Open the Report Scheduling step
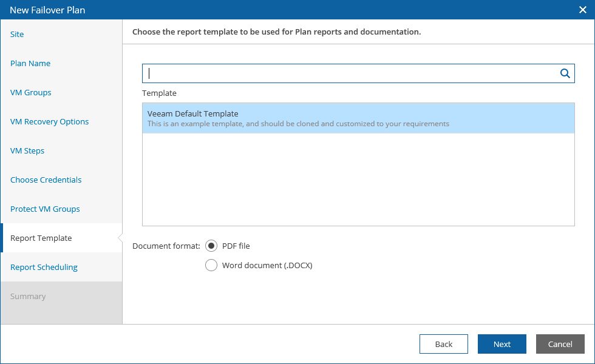 (44, 268)
